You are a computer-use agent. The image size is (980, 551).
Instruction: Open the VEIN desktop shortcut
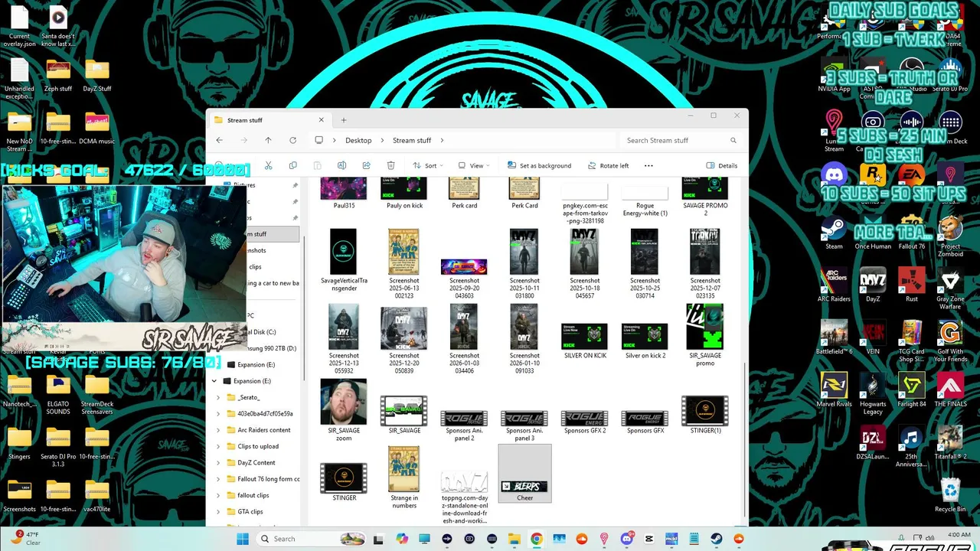[x=873, y=337]
